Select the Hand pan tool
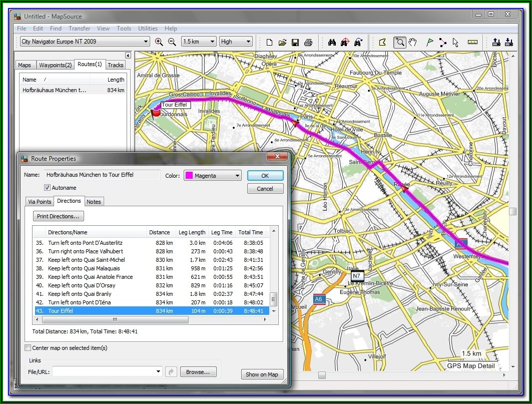This screenshot has width=532, height=404. click(x=412, y=42)
